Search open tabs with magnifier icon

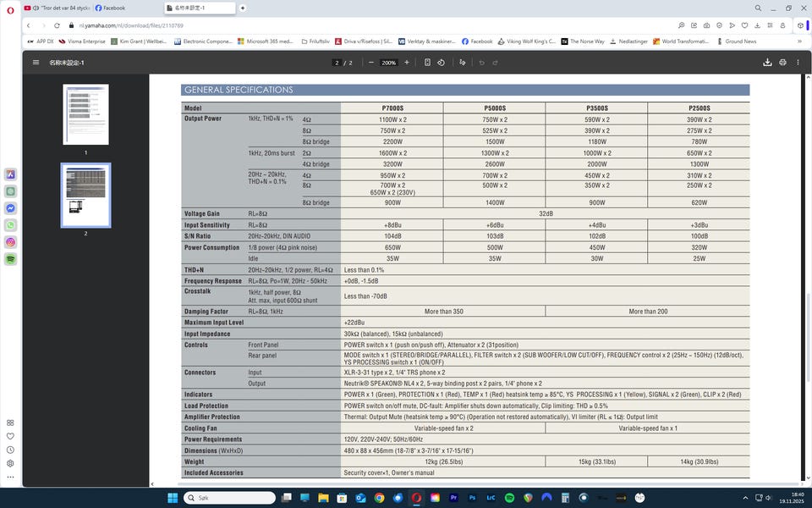click(758, 8)
